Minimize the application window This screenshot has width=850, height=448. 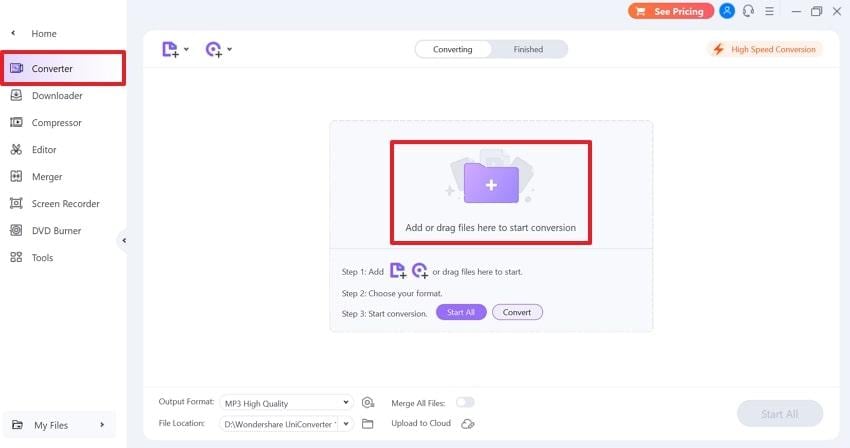(x=796, y=11)
